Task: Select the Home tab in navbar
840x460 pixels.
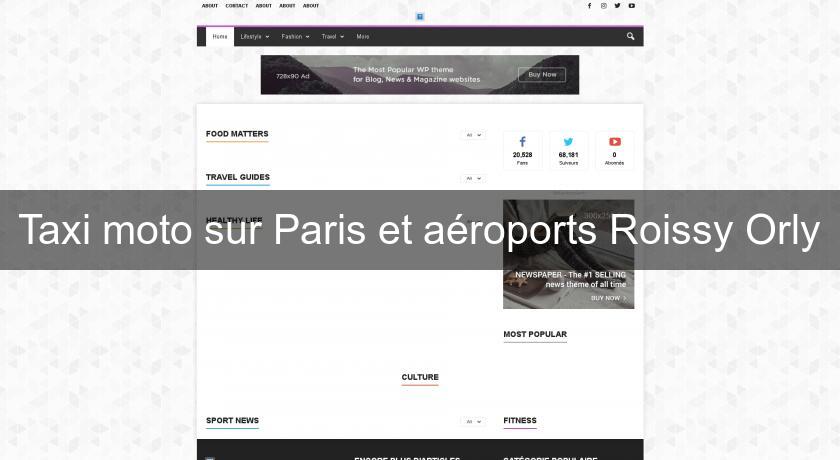Action: click(220, 36)
